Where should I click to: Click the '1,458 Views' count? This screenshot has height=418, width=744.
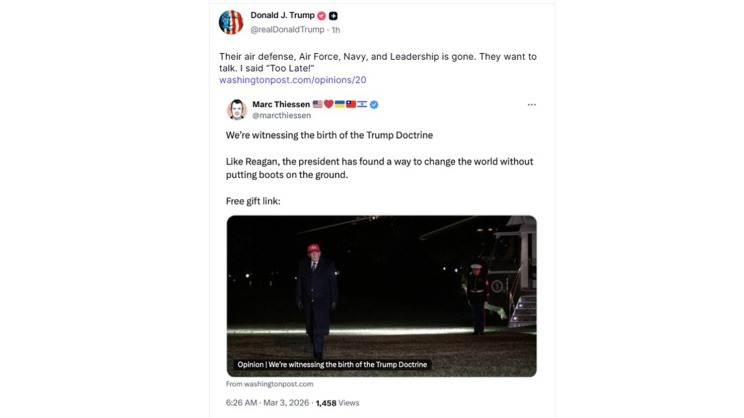point(337,401)
